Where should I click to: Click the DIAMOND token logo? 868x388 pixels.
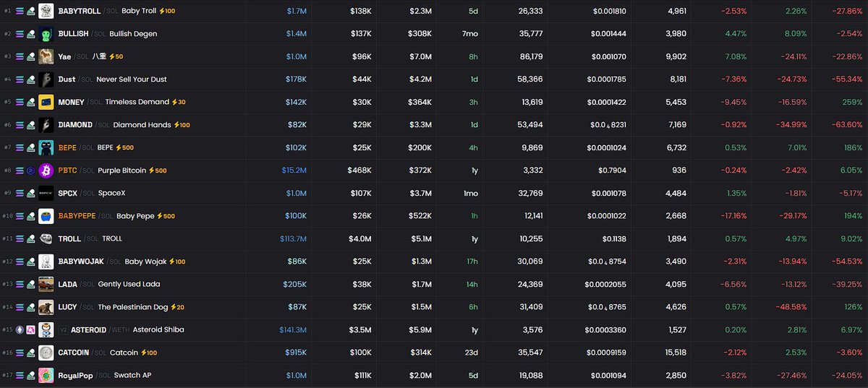[x=46, y=125]
